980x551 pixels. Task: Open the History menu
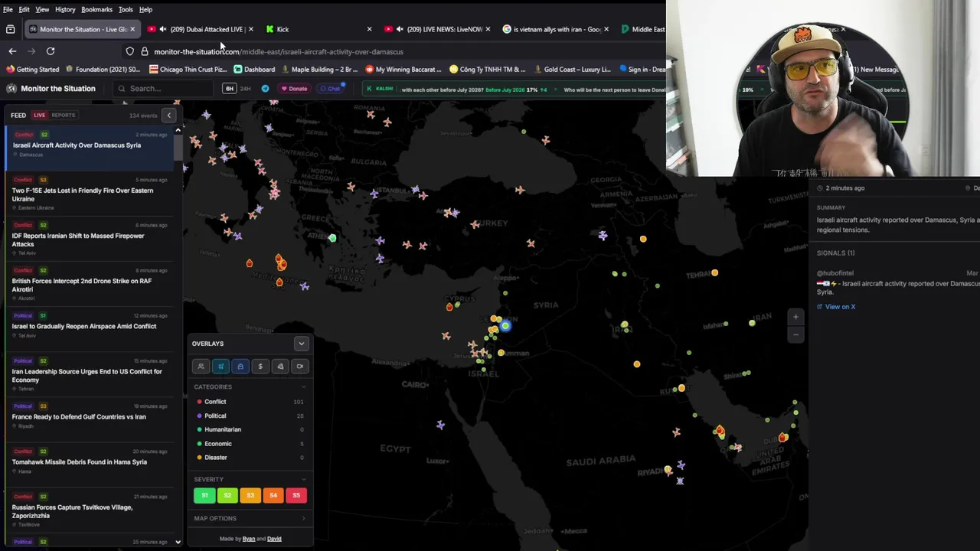65,9
